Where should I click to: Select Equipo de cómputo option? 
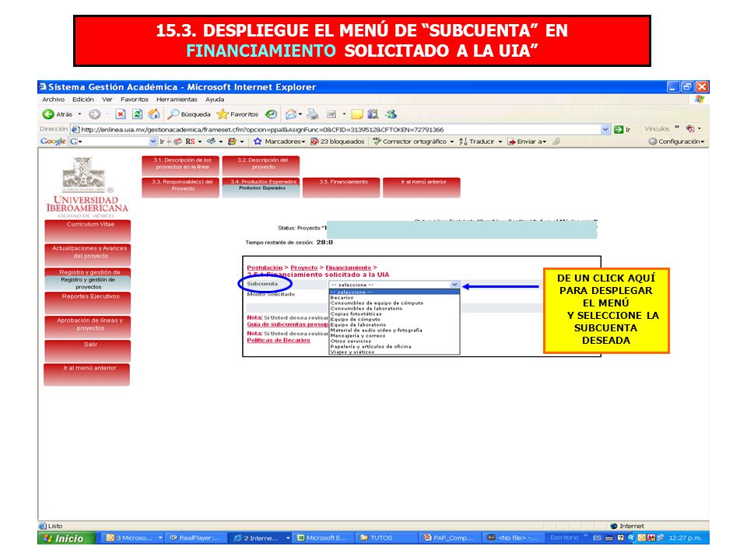395,320
